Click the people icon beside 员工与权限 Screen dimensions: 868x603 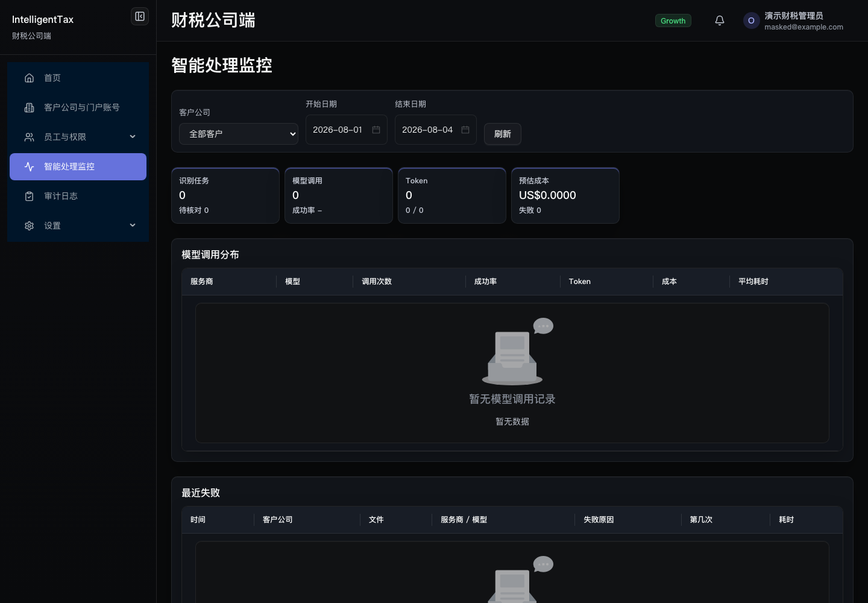[29, 137]
